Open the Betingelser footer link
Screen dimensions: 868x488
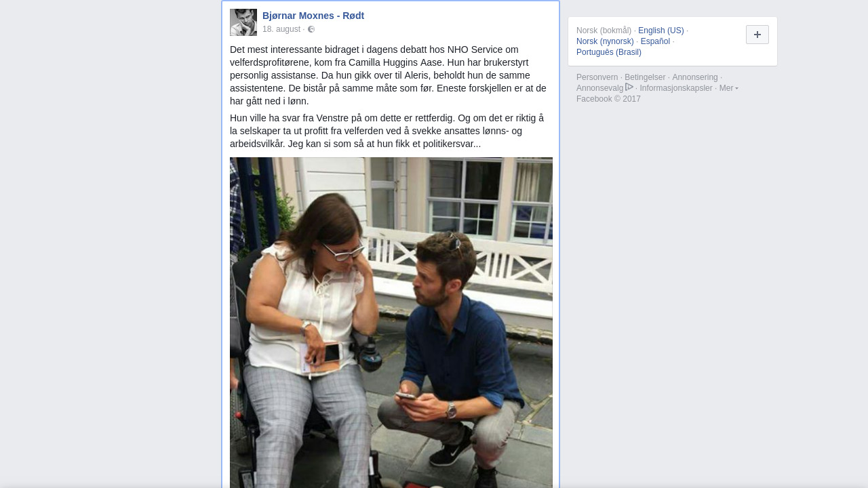(x=645, y=77)
